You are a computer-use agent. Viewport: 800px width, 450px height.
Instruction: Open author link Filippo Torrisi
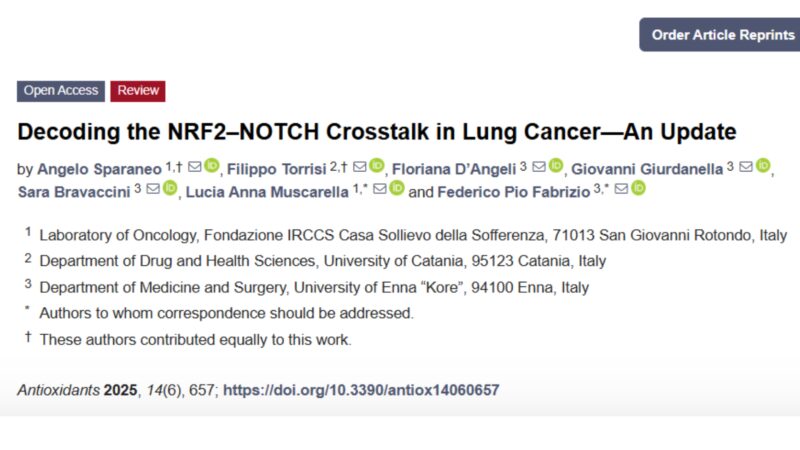(x=276, y=169)
